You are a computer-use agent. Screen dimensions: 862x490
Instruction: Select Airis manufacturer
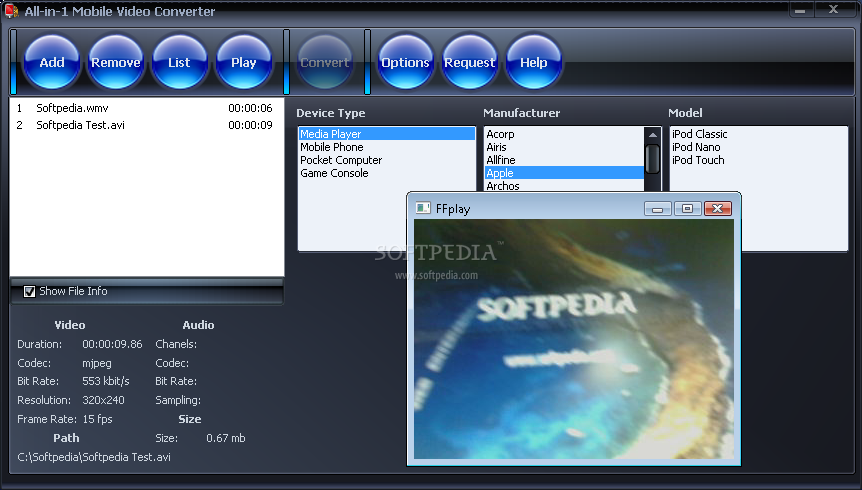point(563,147)
